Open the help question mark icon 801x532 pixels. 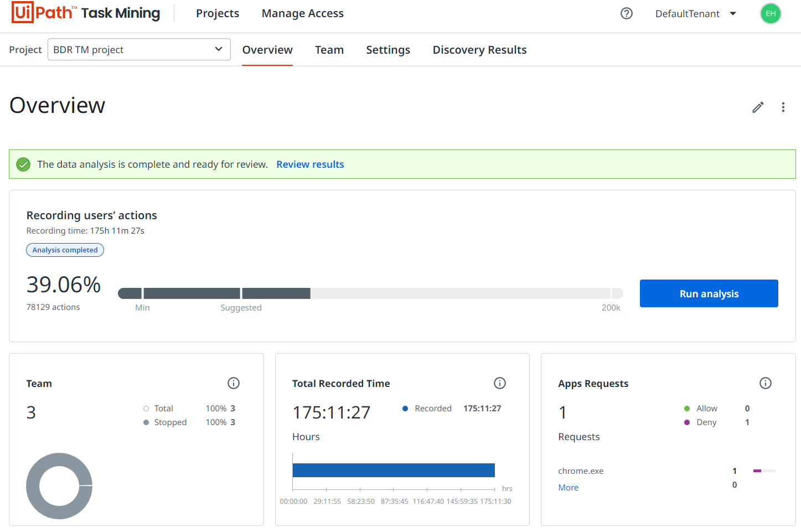pyautogui.click(x=626, y=13)
